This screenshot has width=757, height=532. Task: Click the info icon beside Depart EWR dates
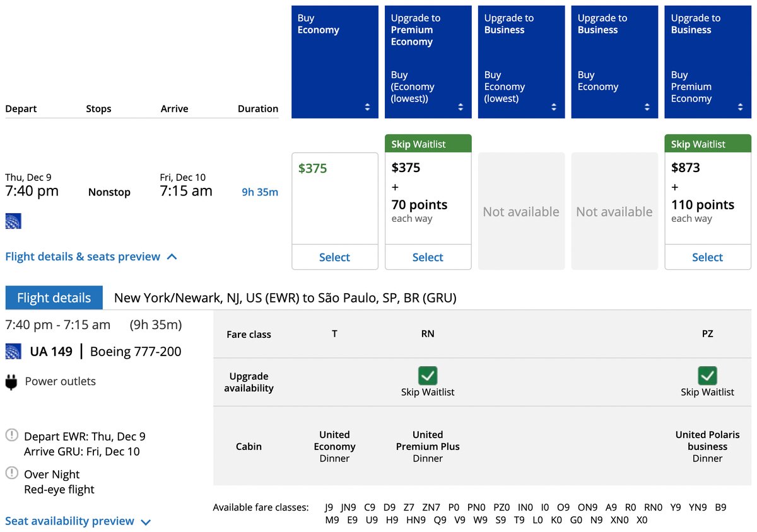click(13, 436)
